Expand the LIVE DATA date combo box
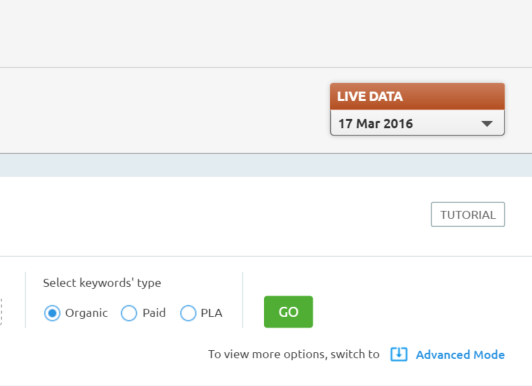This screenshot has width=532, height=386. click(x=417, y=109)
